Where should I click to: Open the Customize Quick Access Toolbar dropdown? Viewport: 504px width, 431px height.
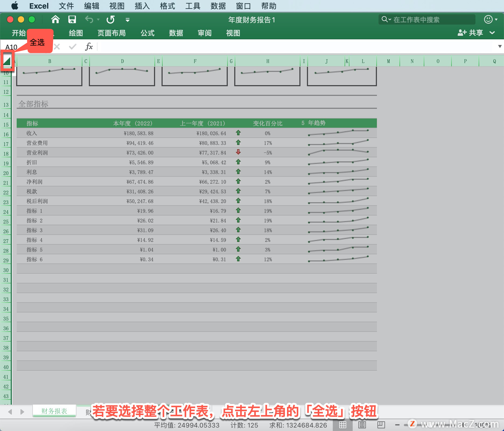(128, 20)
